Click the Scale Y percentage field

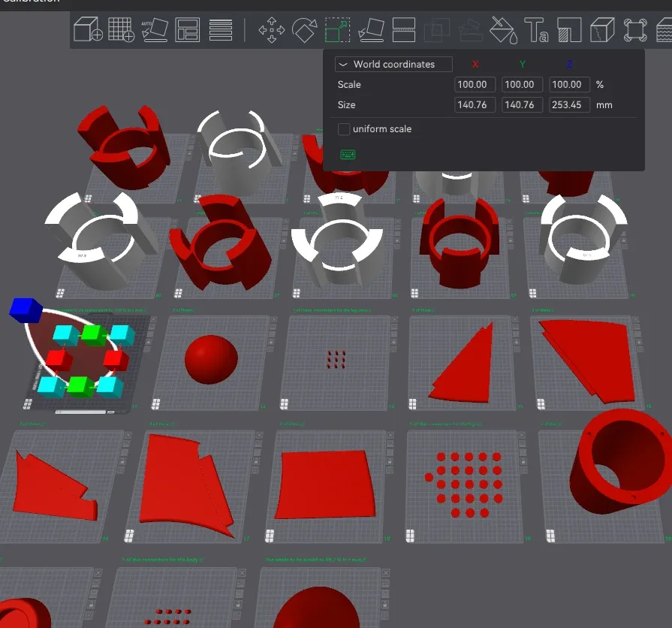point(522,84)
